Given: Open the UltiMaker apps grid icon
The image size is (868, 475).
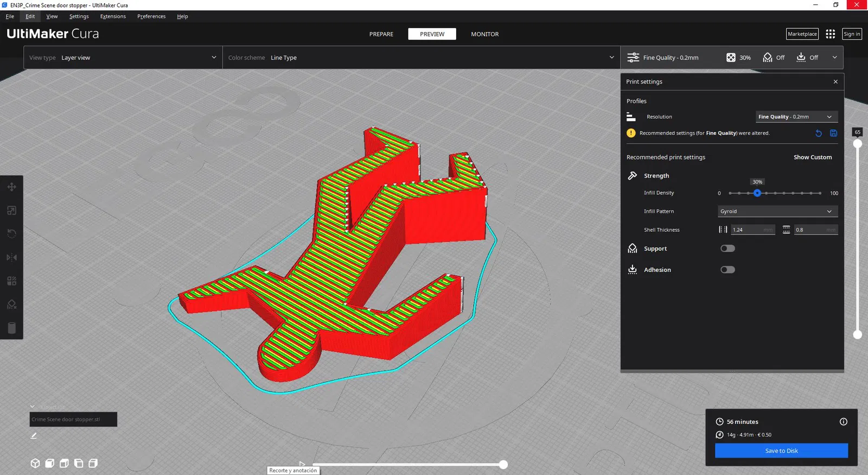Looking at the screenshot, I should tap(830, 34).
